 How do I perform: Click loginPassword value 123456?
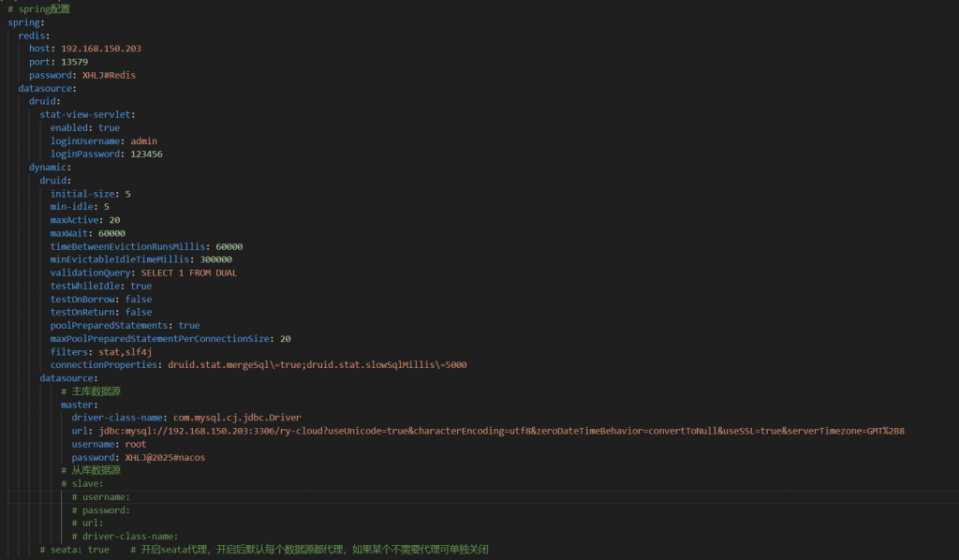click(x=146, y=155)
